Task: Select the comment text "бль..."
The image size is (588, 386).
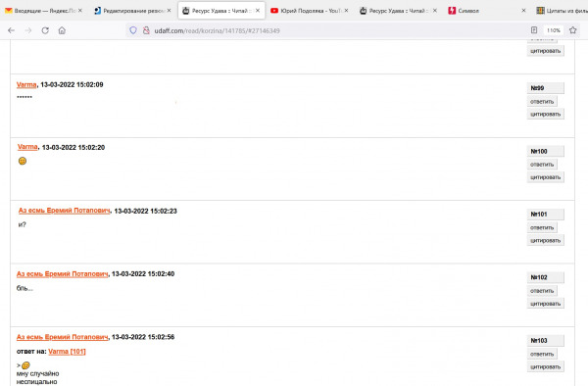Action: coord(24,288)
